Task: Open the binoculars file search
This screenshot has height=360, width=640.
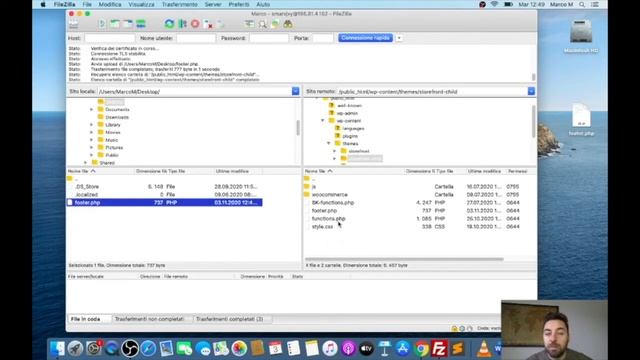Action: coord(288,24)
